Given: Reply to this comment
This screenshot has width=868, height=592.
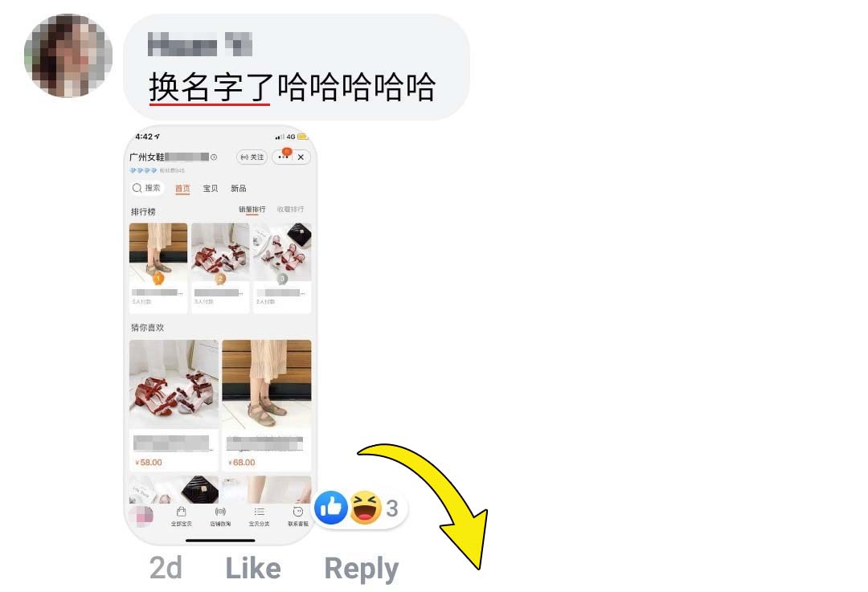Looking at the screenshot, I should [x=361, y=570].
